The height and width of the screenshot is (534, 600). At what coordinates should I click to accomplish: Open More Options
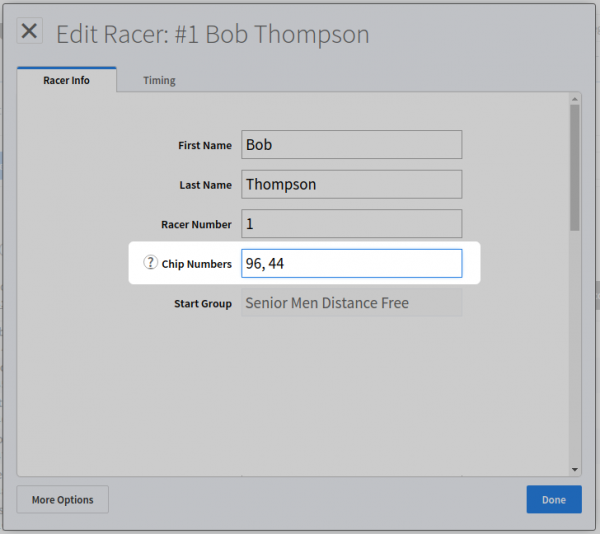(62, 499)
